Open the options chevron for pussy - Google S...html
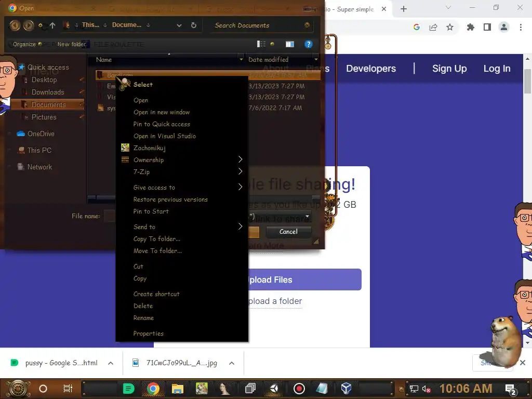The height and width of the screenshot is (399, 532). (x=111, y=363)
